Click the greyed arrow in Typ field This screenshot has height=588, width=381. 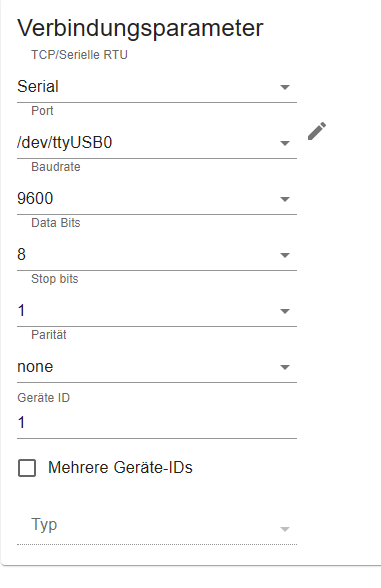[285, 529]
